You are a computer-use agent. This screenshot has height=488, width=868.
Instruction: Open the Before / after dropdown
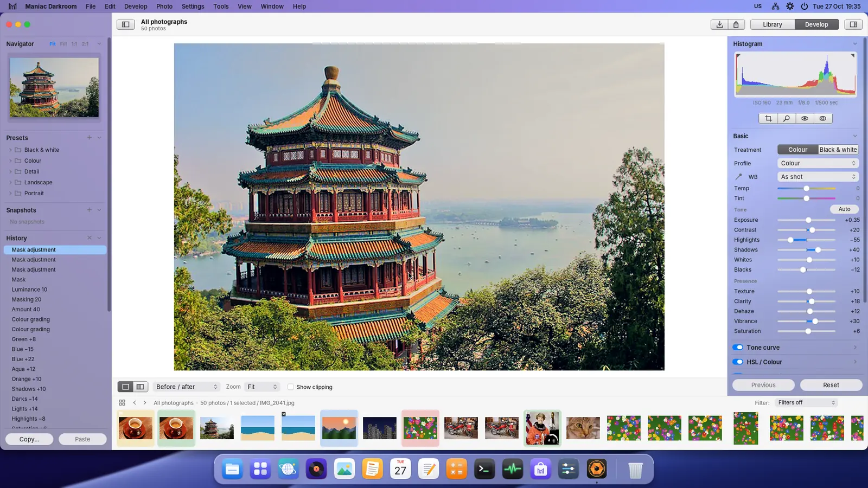(x=187, y=387)
